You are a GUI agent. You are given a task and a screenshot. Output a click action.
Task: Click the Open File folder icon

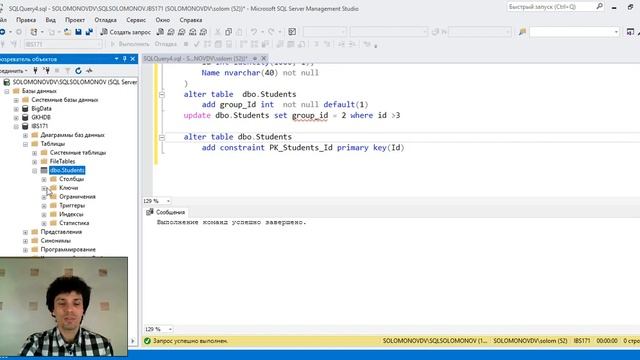68,31
